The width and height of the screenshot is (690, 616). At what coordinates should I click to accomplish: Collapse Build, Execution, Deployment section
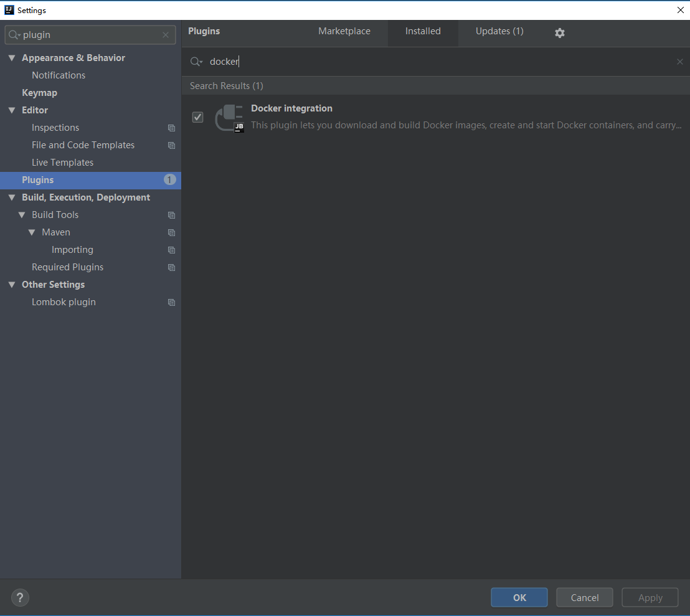[x=12, y=197]
